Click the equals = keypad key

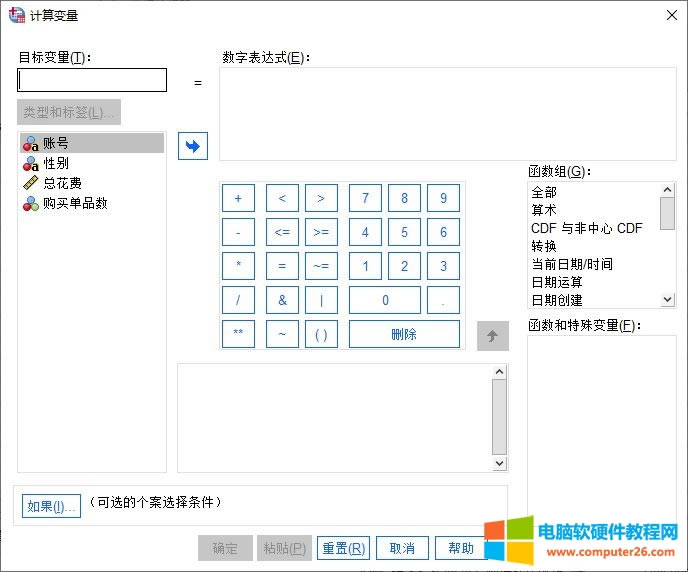(282, 266)
